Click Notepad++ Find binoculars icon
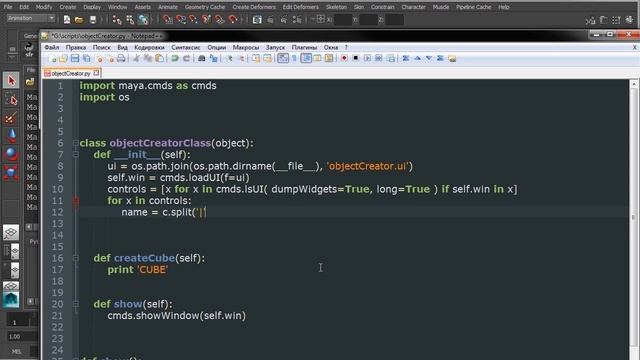Screen dimensions: 640x360 [202, 59]
